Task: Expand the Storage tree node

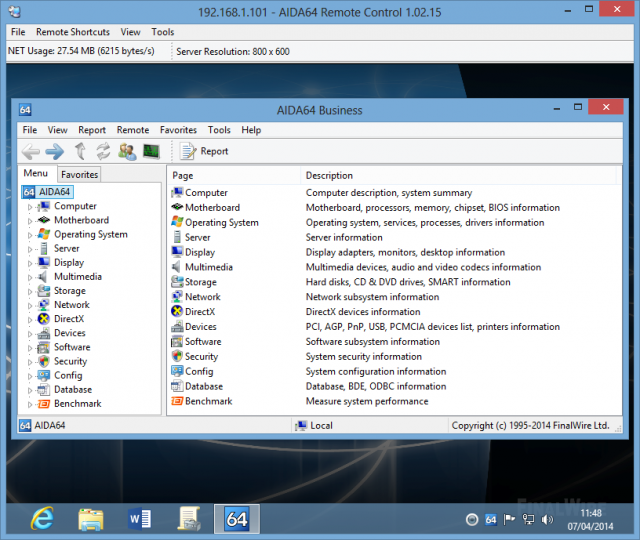Action: [30, 291]
